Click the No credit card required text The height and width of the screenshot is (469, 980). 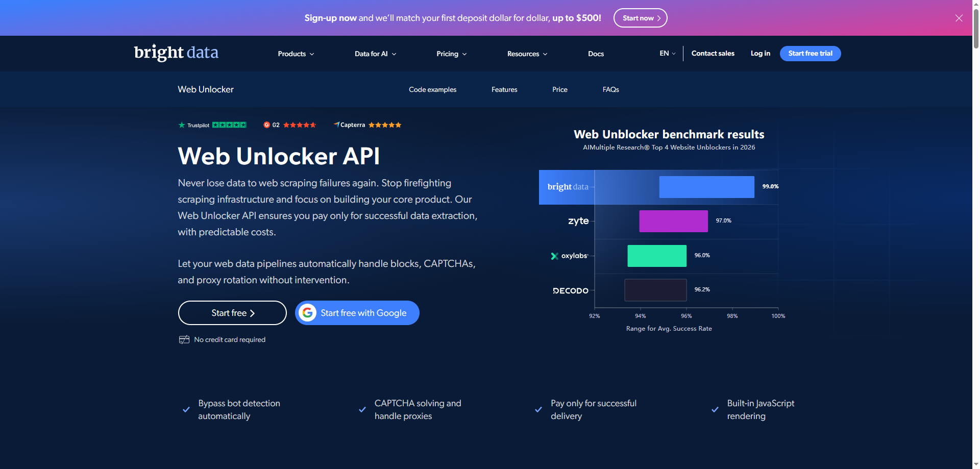(x=230, y=340)
